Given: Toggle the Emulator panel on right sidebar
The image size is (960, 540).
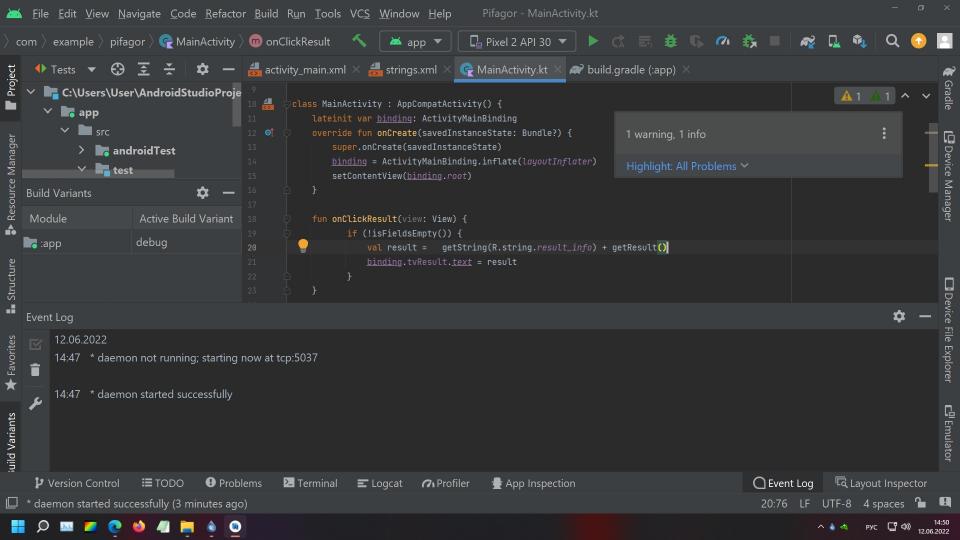Looking at the screenshot, I should pyautogui.click(x=948, y=434).
